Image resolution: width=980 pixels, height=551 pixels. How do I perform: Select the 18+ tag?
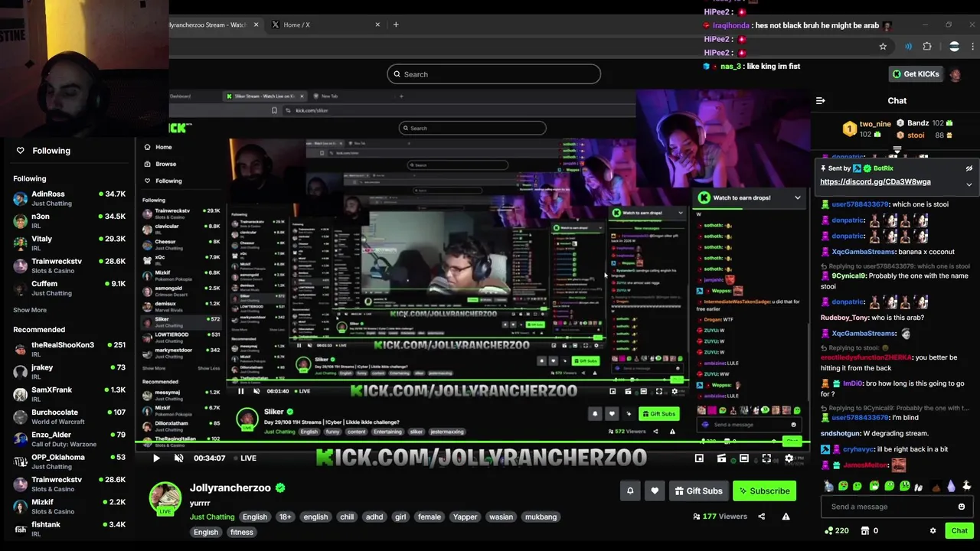pyautogui.click(x=285, y=517)
